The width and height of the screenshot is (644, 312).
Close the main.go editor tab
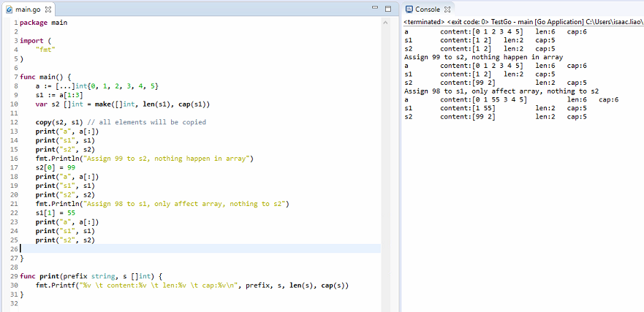pyautogui.click(x=48, y=9)
